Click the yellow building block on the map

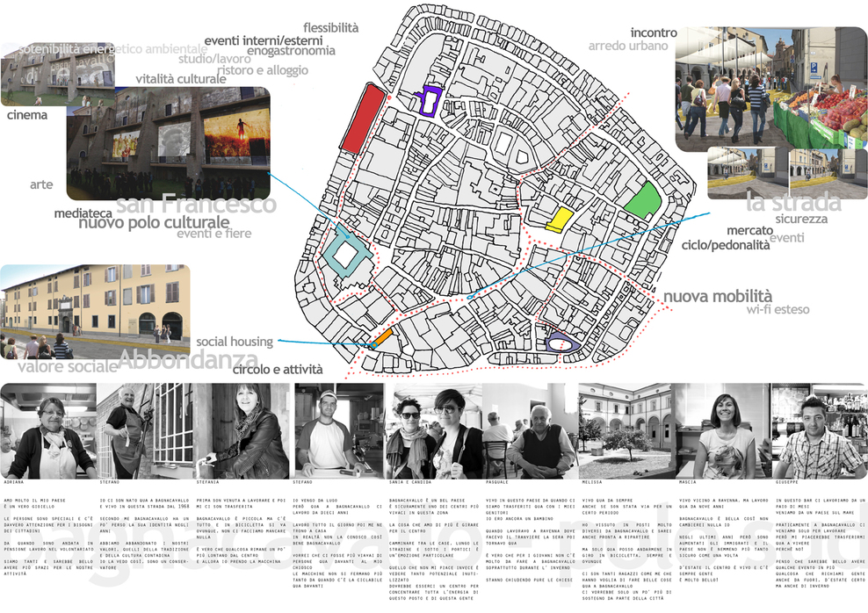click(x=559, y=219)
